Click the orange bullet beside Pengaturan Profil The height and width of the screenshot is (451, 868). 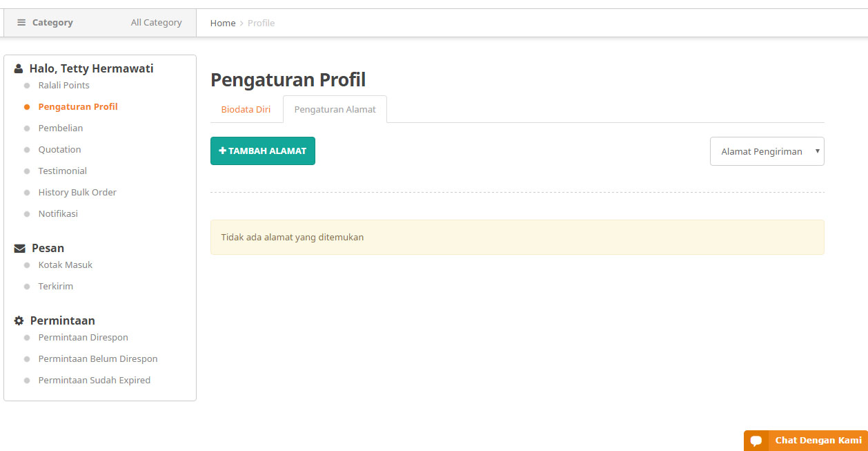pyautogui.click(x=27, y=107)
